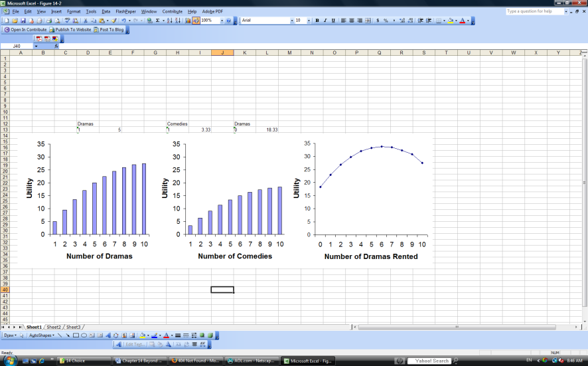Click the Open folder icon
Image resolution: width=588 pixels, height=366 pixels.
click(x=15, y=21)
